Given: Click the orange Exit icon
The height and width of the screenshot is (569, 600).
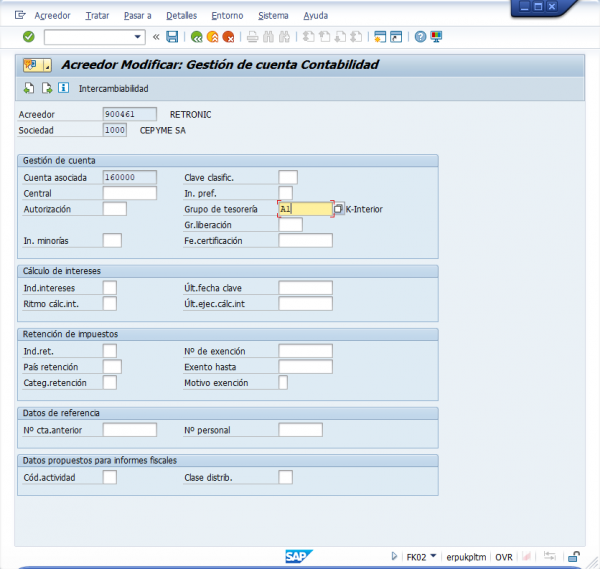Looking at the screenshot, I should 212,37.
